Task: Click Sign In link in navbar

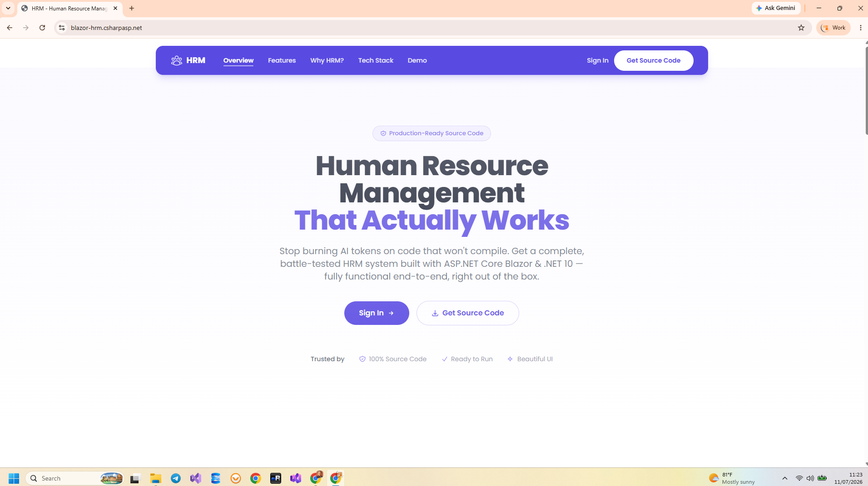Action: 597,60
